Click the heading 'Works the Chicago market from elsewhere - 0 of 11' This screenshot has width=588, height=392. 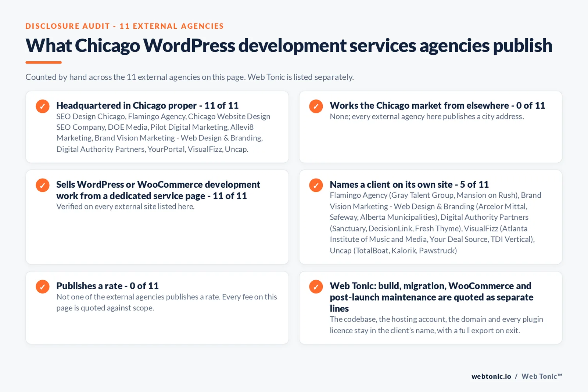[437, 105]
